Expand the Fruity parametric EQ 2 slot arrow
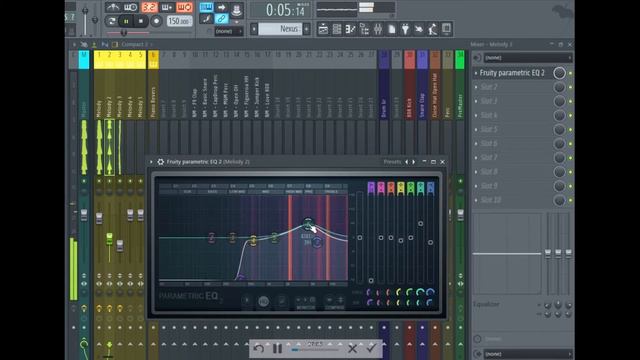Image resolution: width=640 pixels, height=360 pixels. point(476,73)
